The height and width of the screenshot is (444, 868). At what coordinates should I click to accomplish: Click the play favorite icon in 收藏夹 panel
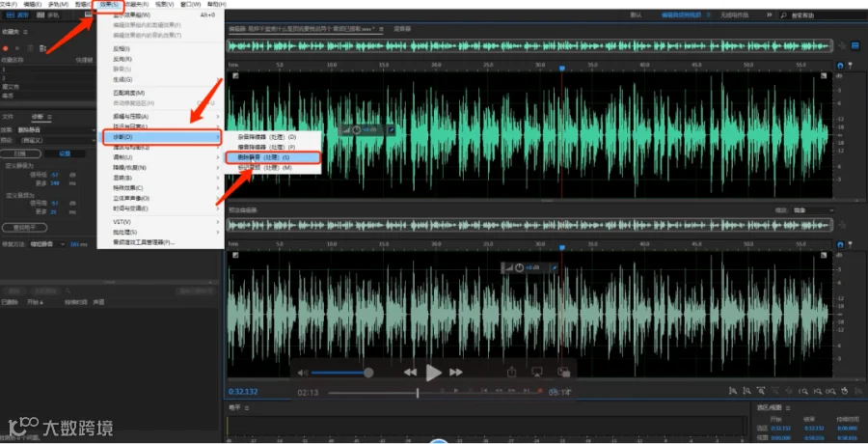click(x=17, y=49)
